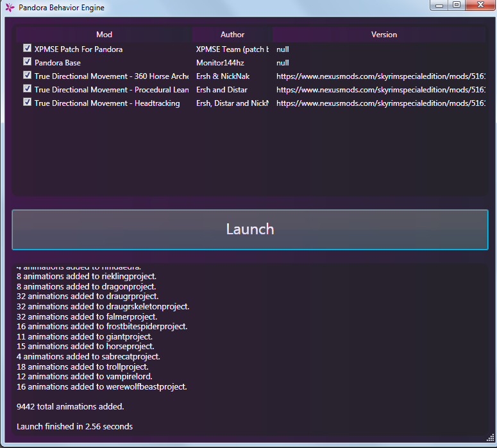Toggle the Pandora Base mod checkbox
This screenshot has width=497, height=448.
pyautogui.click(x=28, y=61)
